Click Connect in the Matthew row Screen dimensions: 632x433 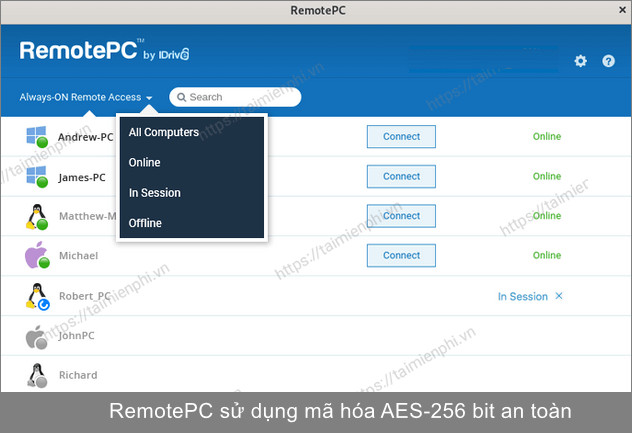pos(401,216)
